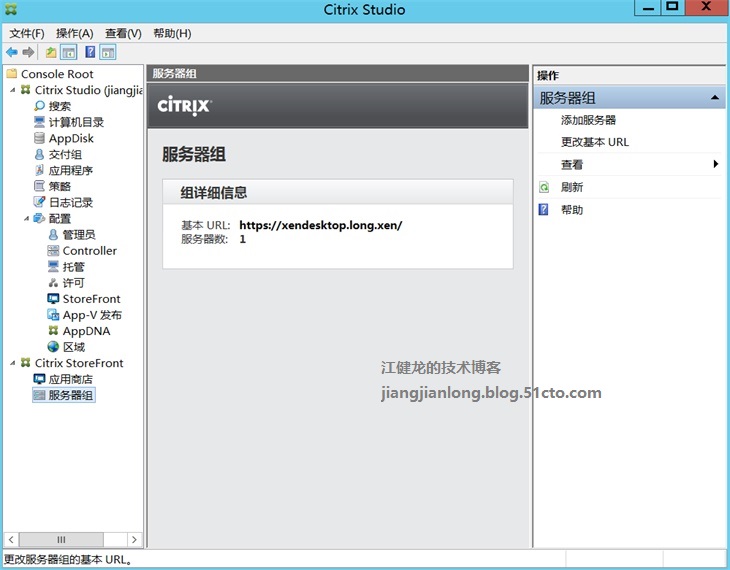
Task: Collapse the Citrix Studio tree node
Action: click(x=13, y=90)
